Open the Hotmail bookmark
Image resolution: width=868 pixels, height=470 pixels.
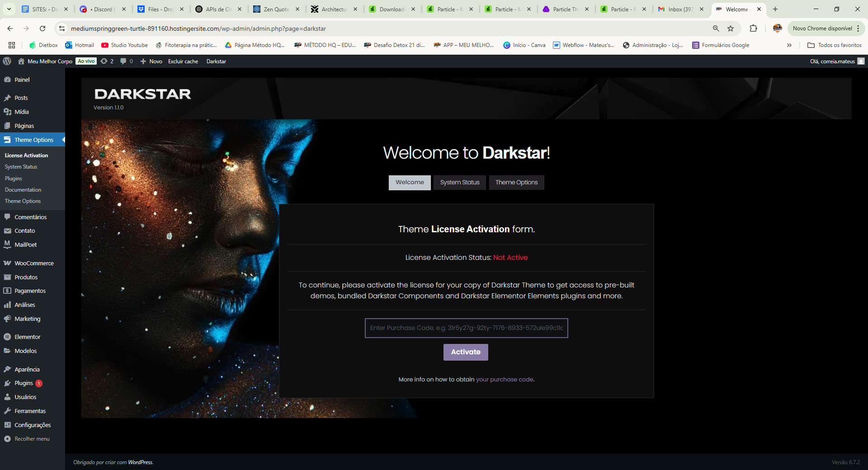(x=80, y=45)
